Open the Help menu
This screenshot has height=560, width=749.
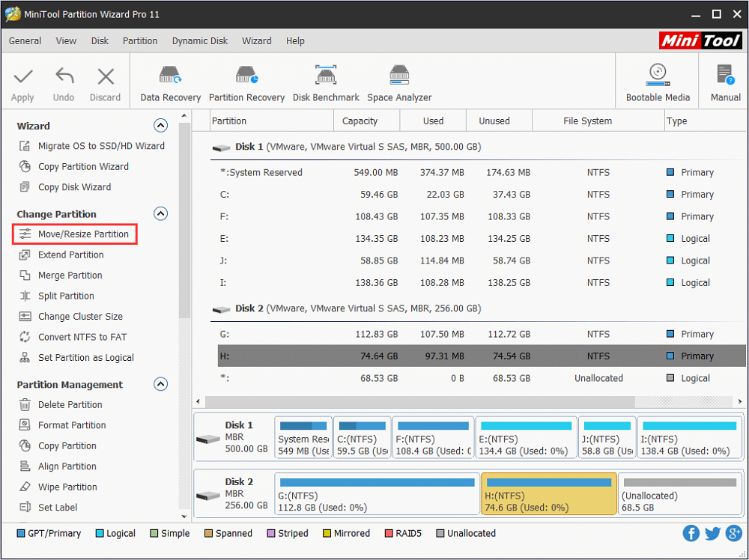(x=295, y=41)
